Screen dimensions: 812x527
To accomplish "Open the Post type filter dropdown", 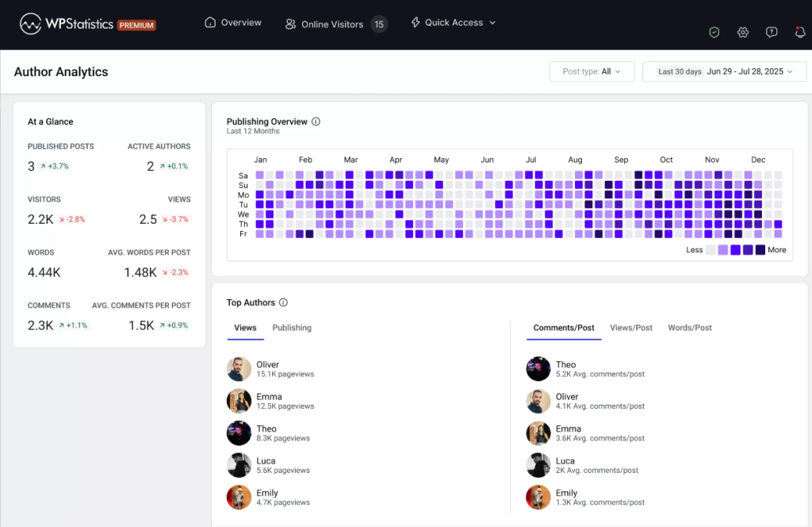I will pos(592,71).
